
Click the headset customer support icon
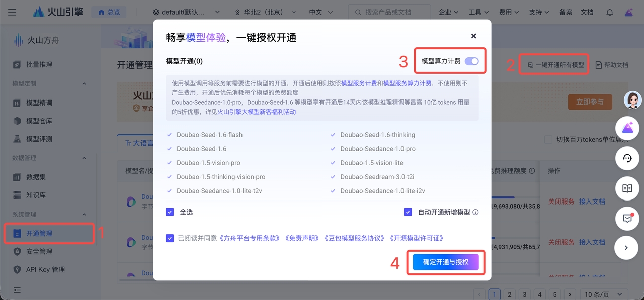[627, 158]
